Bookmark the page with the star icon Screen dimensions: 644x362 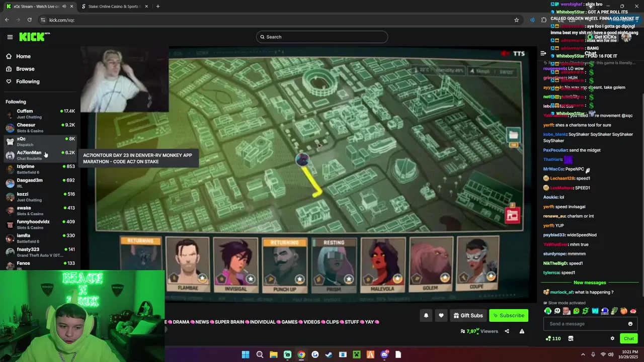pos(516,20)
